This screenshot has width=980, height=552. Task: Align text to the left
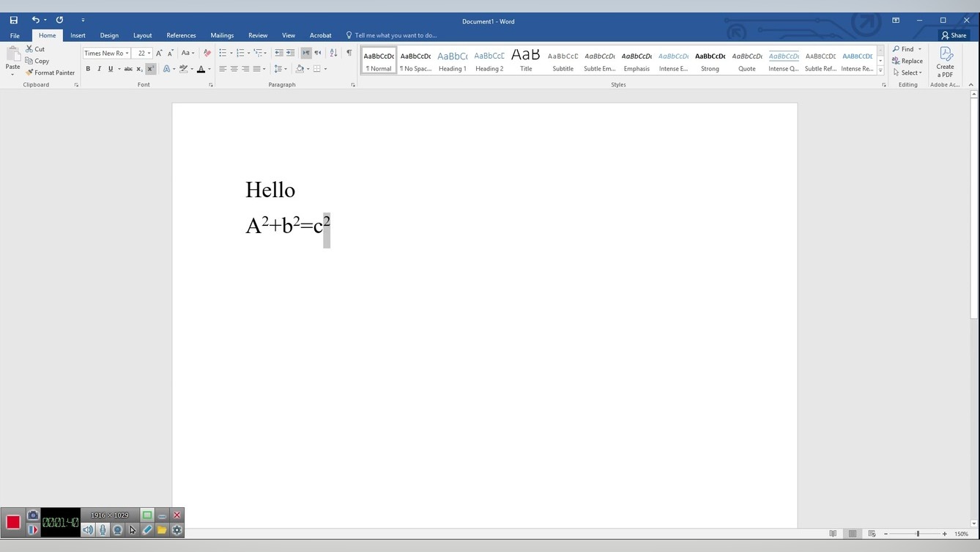coord(223,69)
